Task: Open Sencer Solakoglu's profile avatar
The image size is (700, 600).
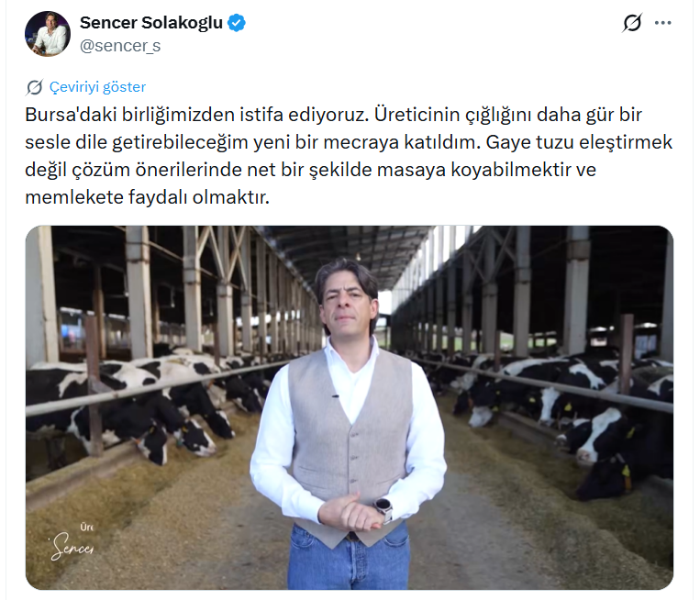Action: tap(48, 34)
